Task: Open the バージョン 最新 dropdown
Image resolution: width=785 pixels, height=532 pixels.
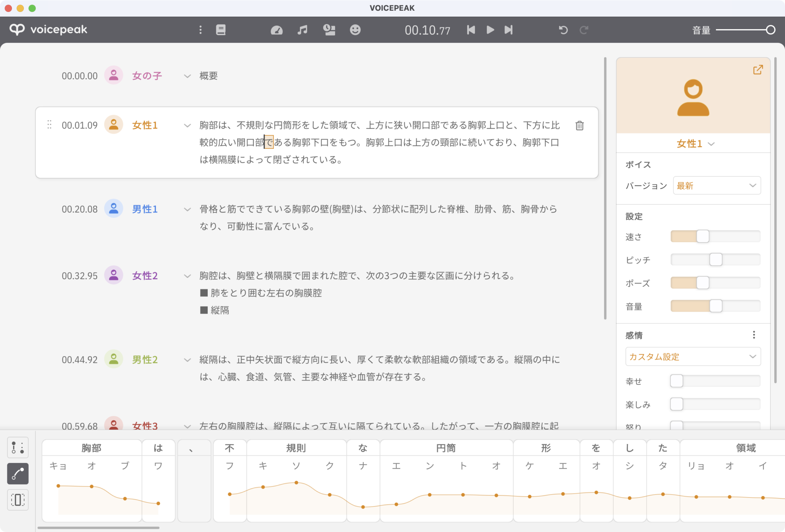Action: [716, 186]
